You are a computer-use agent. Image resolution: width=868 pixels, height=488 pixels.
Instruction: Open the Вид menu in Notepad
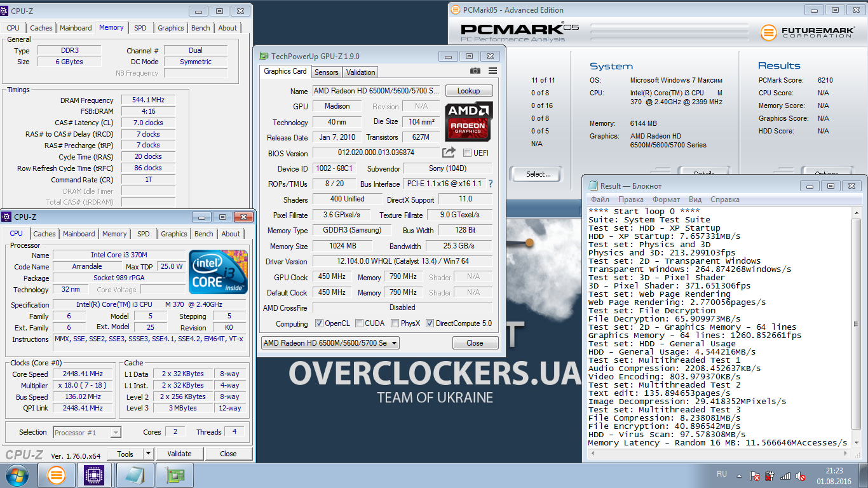coord(695,200)
